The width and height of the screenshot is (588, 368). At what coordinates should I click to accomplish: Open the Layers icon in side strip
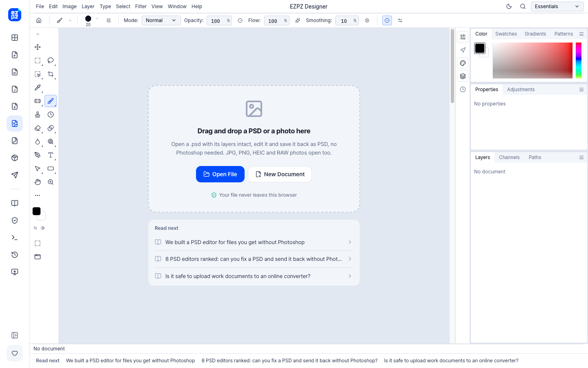[x=463, y=76]
